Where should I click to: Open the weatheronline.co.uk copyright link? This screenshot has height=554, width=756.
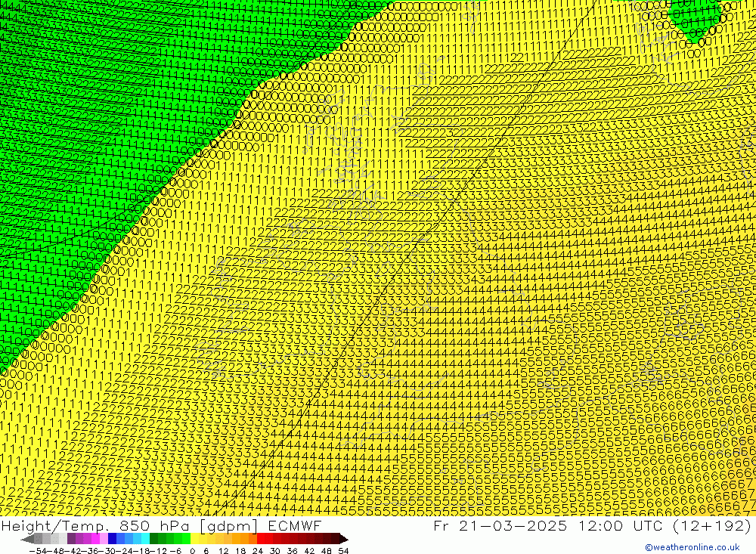coord(692,547)
